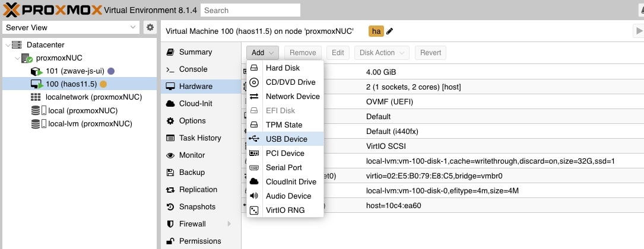Open the Options tab

[x=201, y=120]
